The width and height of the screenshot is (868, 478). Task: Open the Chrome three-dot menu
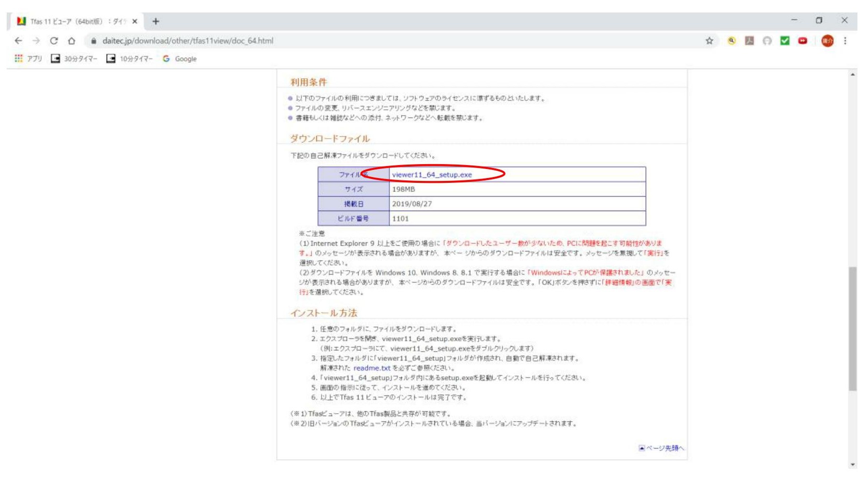tap(845, 41)
